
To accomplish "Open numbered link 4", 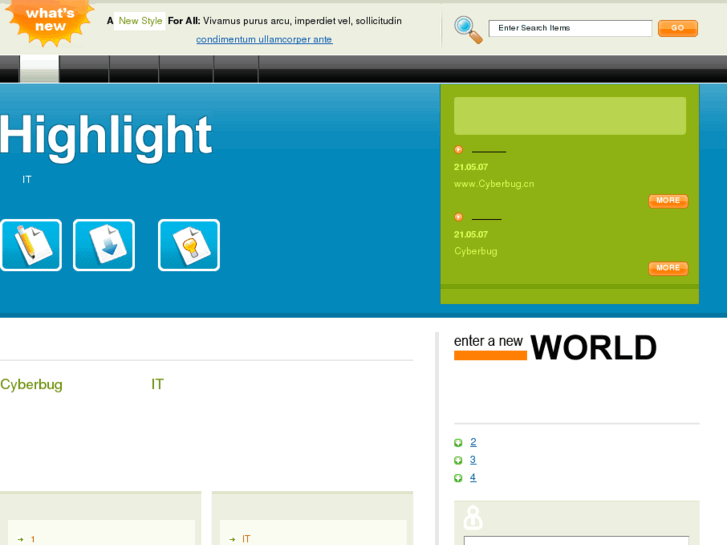I will click(x=473, y=477).
